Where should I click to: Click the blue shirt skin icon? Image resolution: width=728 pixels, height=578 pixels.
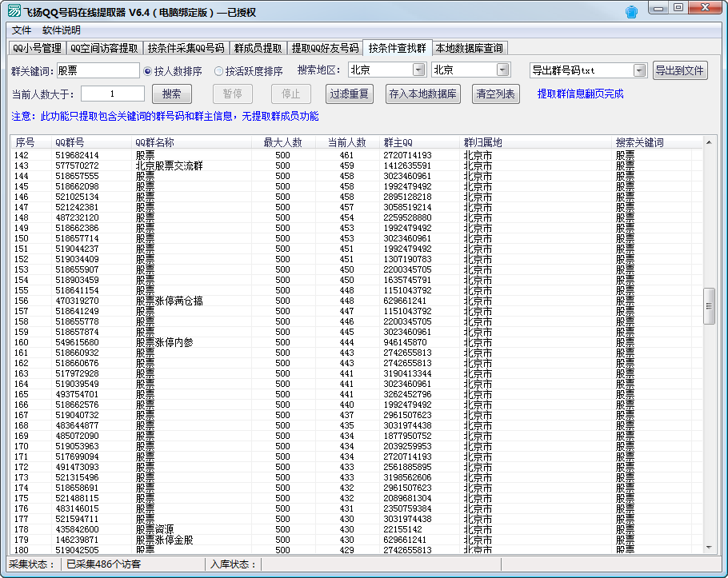click(631, 12)
